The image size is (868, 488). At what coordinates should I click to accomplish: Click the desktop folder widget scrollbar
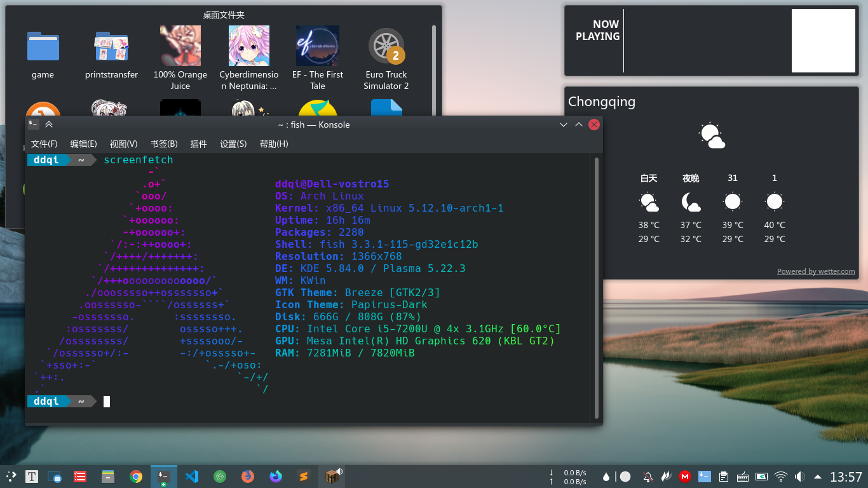(x=434, y=70)
